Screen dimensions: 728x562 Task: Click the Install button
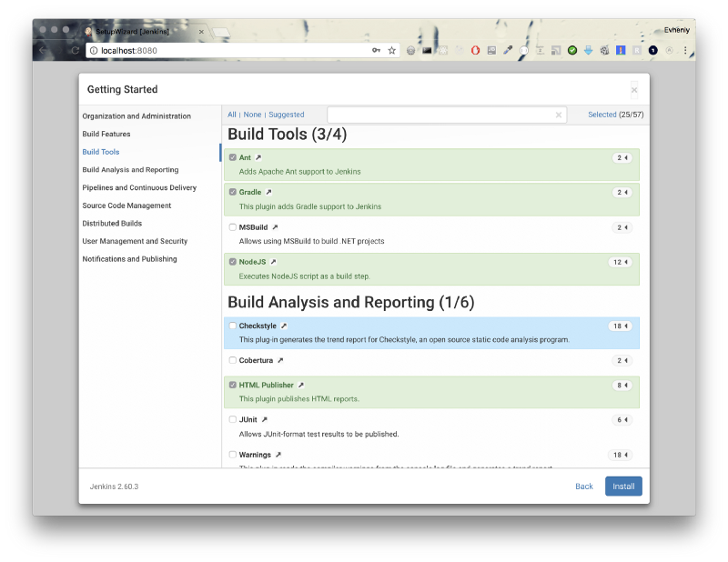(623, 487)
